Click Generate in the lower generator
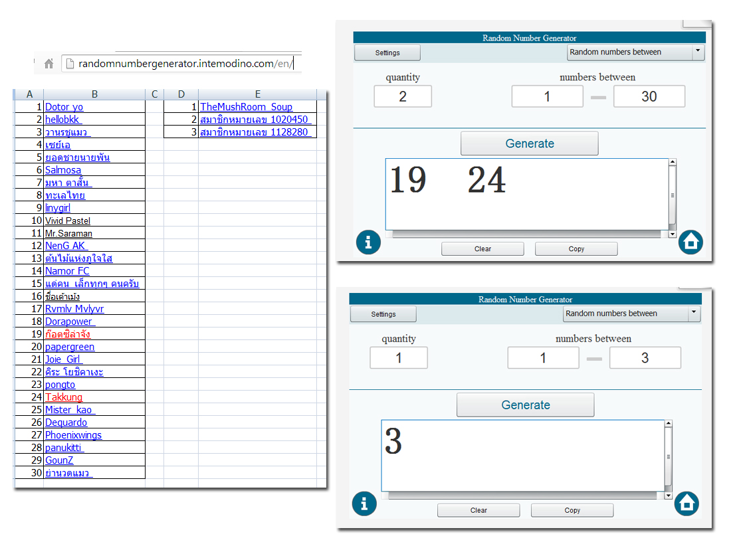The width and height of the screenshot is (737, 560). [x=526, y=405]
